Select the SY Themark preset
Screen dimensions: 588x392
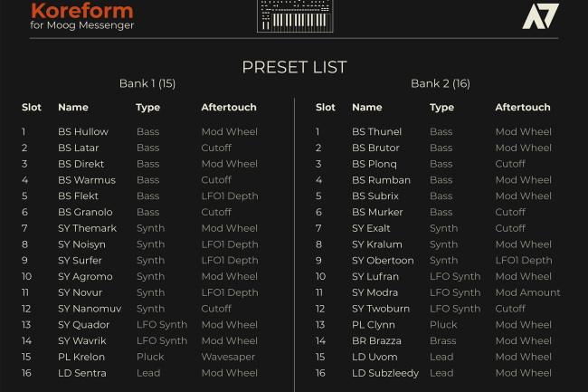(x=87, y=228)
